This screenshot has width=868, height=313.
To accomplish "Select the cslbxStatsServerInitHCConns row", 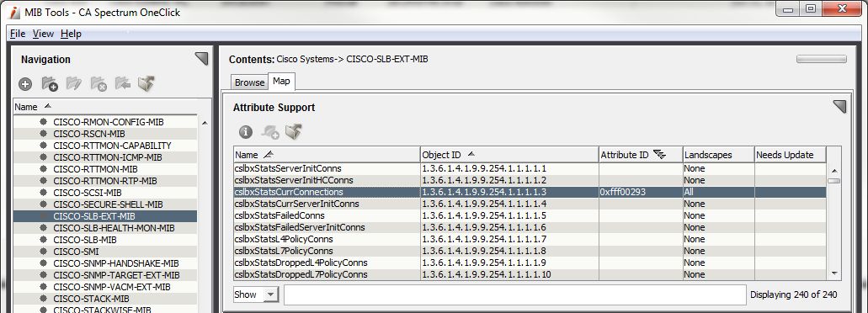I will point(530,180).
